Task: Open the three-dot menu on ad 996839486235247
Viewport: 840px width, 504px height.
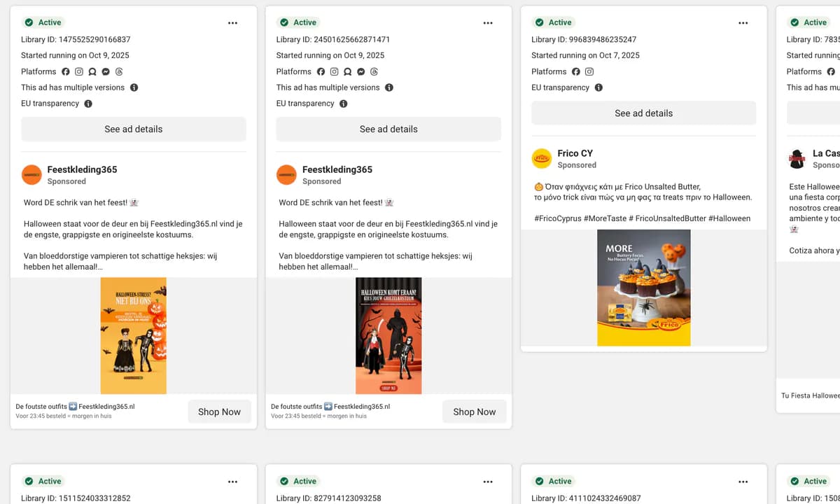Action: (x=743, y=23)
